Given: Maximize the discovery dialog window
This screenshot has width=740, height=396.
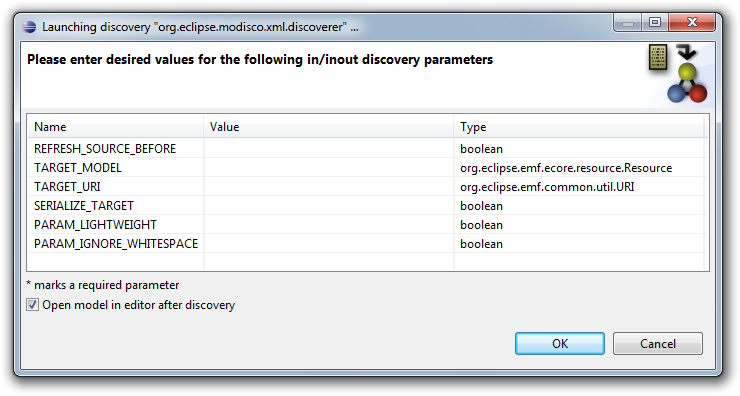Looking at the screenshot, I should [655, 22].
